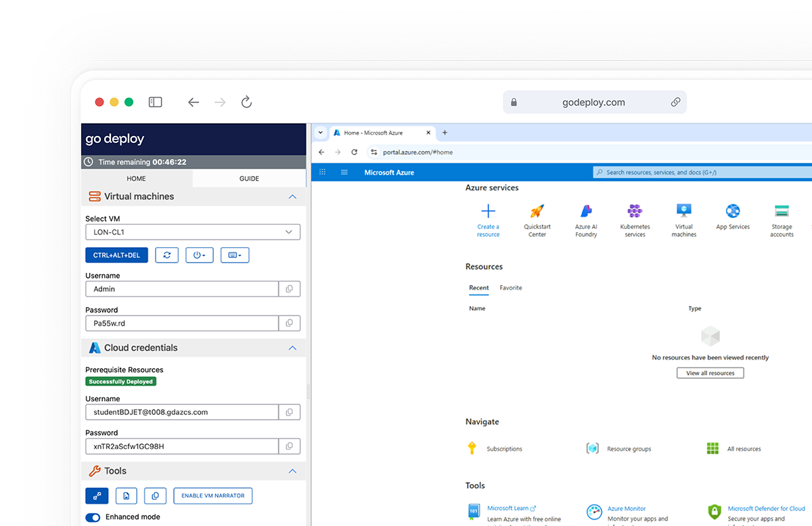Click the lock icon beside godeploy.com
Viewport: 812px width, 526px height.
(x=514, y=102)
